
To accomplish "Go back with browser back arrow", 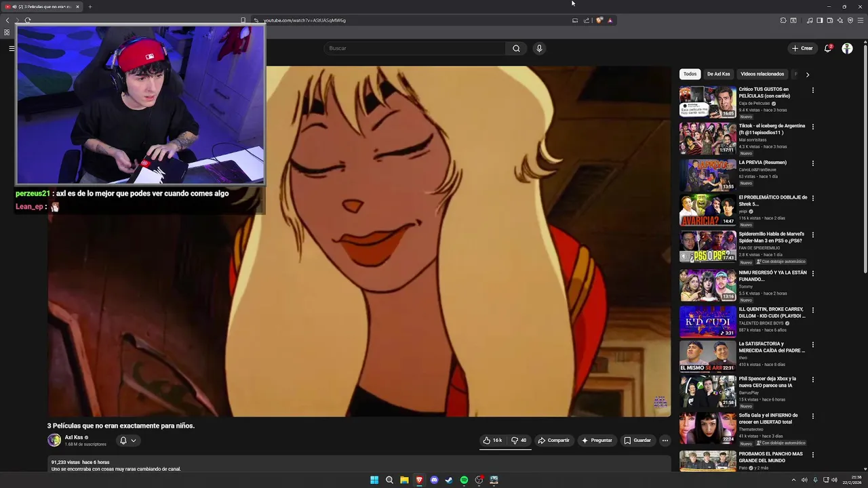I will tap(7, 20).
